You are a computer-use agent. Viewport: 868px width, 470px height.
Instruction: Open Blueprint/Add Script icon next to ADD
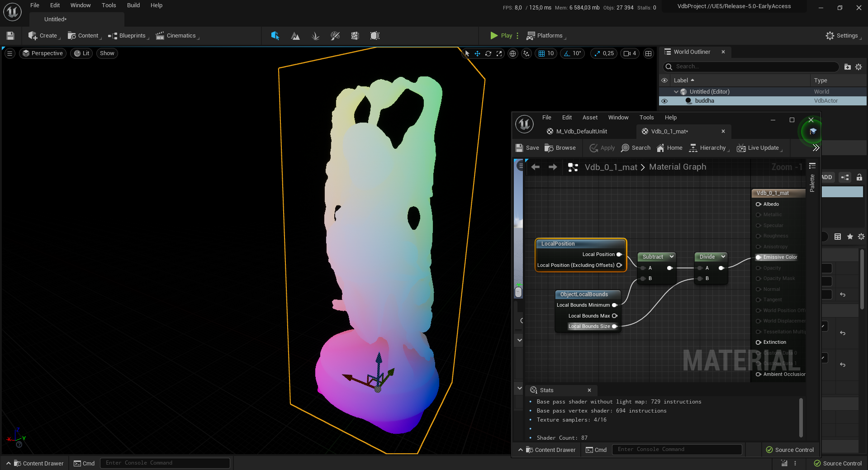pyautogui.click(x=845, y=177)
